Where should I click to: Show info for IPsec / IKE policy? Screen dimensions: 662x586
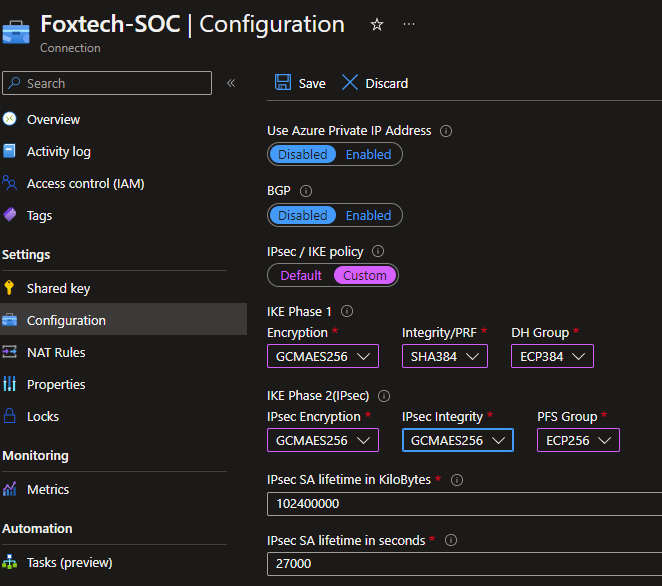(378, 252)
